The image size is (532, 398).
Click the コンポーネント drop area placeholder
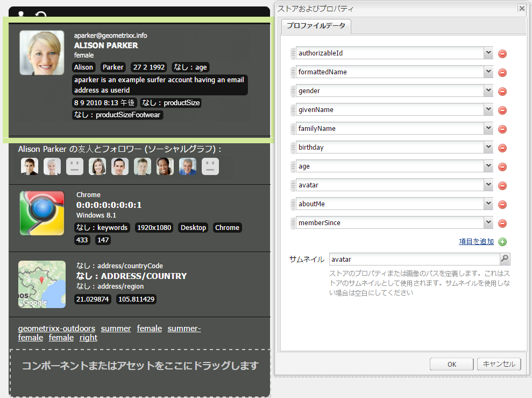pyautogui.click(x=140, y=373)
